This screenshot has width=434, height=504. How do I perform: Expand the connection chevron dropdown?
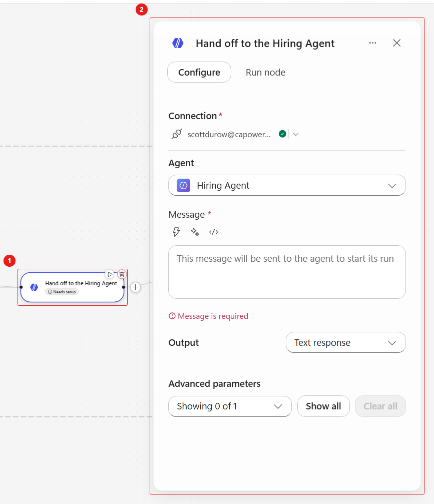click(x=296, y=134)
